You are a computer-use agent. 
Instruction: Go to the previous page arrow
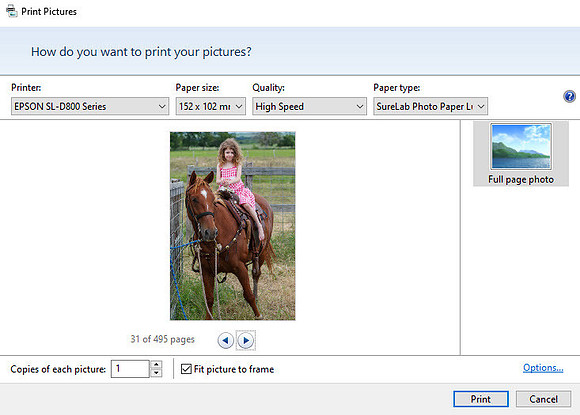(226, 340)
